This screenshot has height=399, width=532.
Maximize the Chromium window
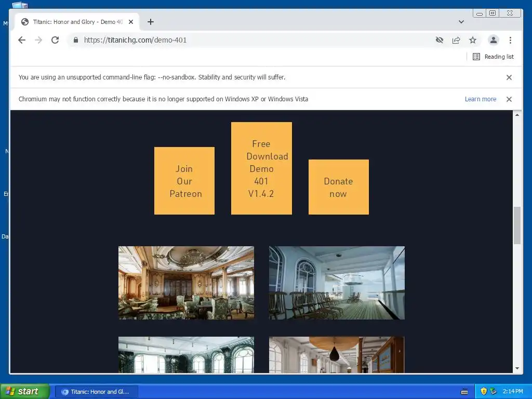(493, 13)
